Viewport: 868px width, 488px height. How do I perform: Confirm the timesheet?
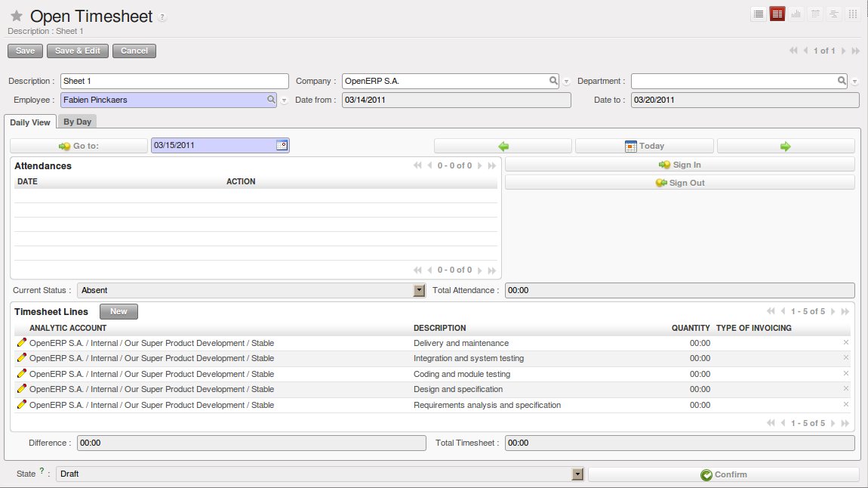point(723,474)
